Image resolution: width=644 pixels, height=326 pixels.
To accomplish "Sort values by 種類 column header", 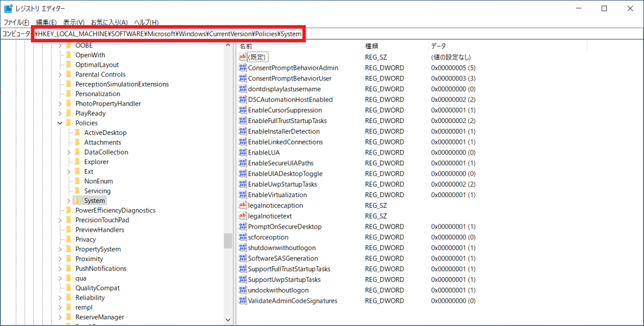I will coord(395,46).
